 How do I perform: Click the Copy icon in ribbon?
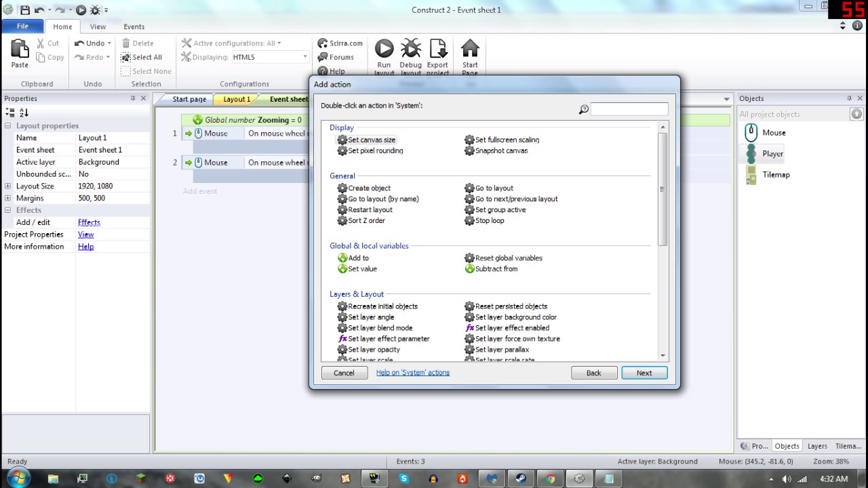click(40, 58)
